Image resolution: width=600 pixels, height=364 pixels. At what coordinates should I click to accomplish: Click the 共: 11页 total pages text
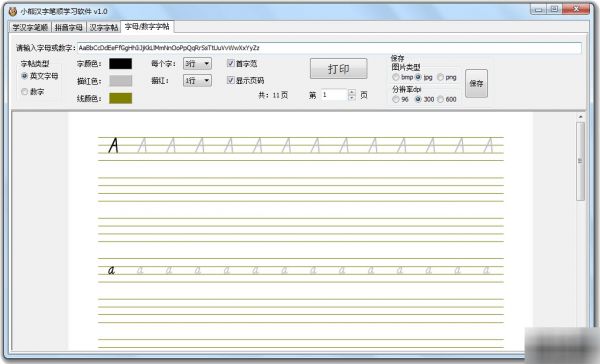[273, 95]
